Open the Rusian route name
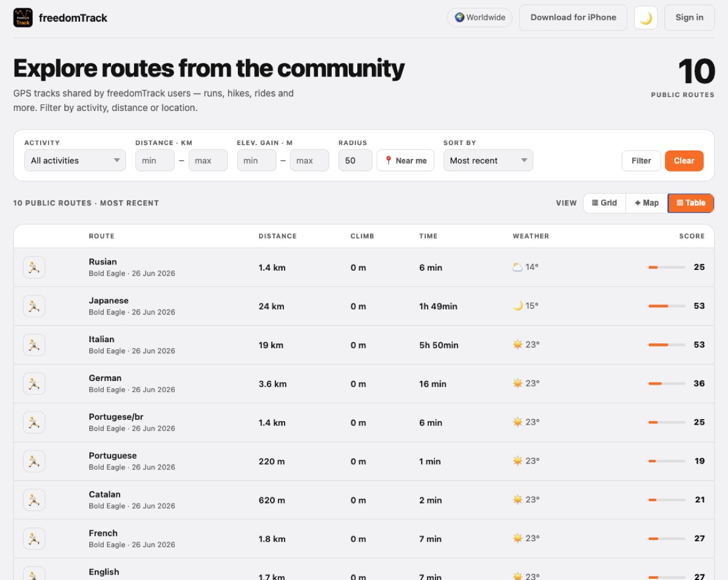The image size is (728, 580). click(x=103, y=262)
